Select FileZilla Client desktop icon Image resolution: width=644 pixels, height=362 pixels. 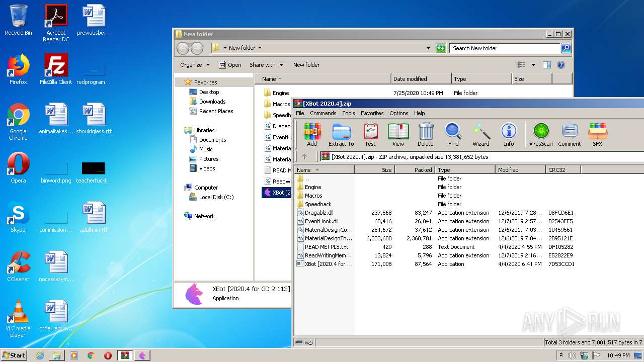point(56,69)
